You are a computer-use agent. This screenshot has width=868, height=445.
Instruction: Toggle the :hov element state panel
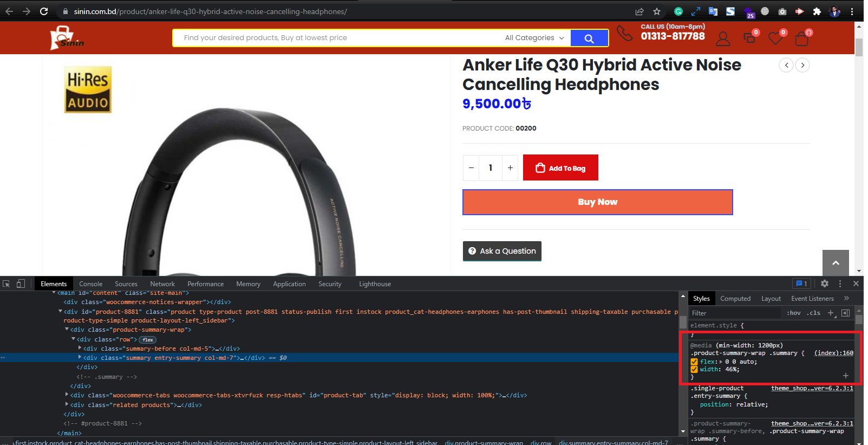point(794,313)
